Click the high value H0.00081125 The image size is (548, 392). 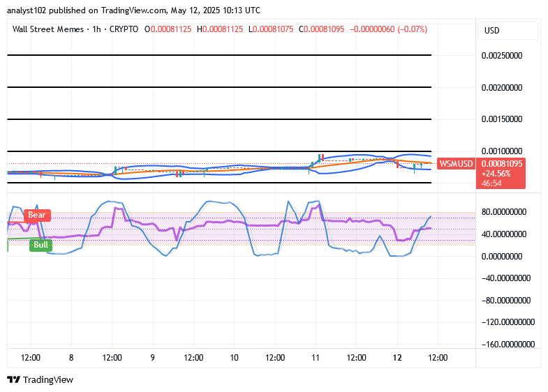click(x=220, y=29)
